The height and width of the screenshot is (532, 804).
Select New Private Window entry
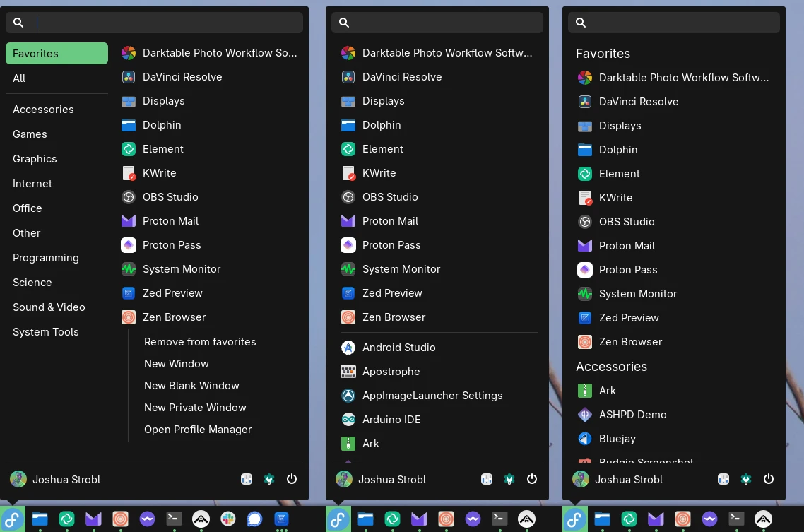point(196,408)
